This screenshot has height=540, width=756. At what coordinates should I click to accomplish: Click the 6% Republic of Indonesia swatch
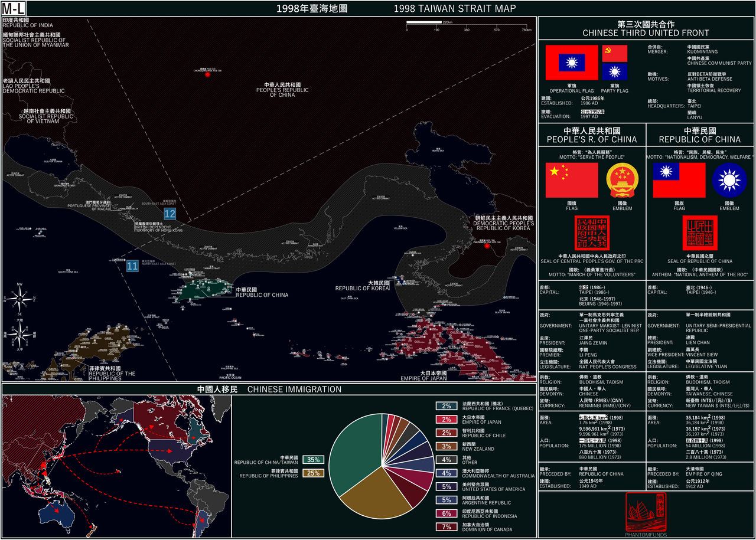click(447, 513)
